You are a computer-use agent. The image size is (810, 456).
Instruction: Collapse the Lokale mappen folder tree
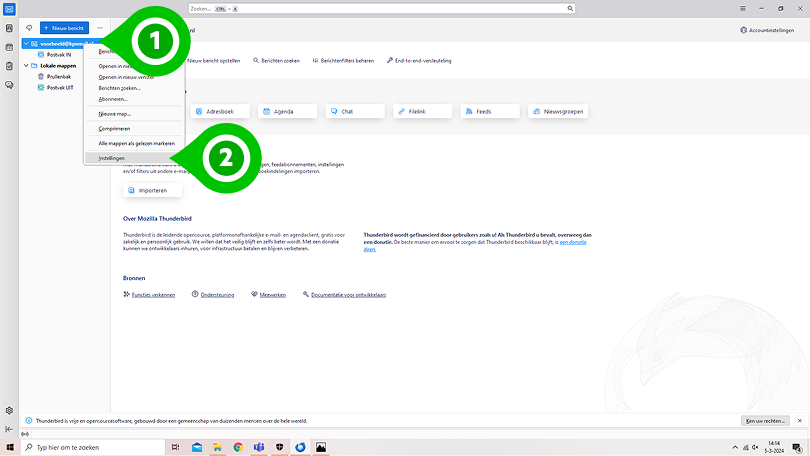pyautogui.click(x=26, y=66)
